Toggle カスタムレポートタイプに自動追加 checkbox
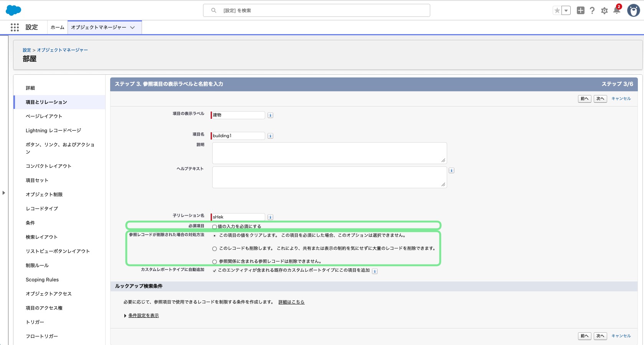 point(215,271)
